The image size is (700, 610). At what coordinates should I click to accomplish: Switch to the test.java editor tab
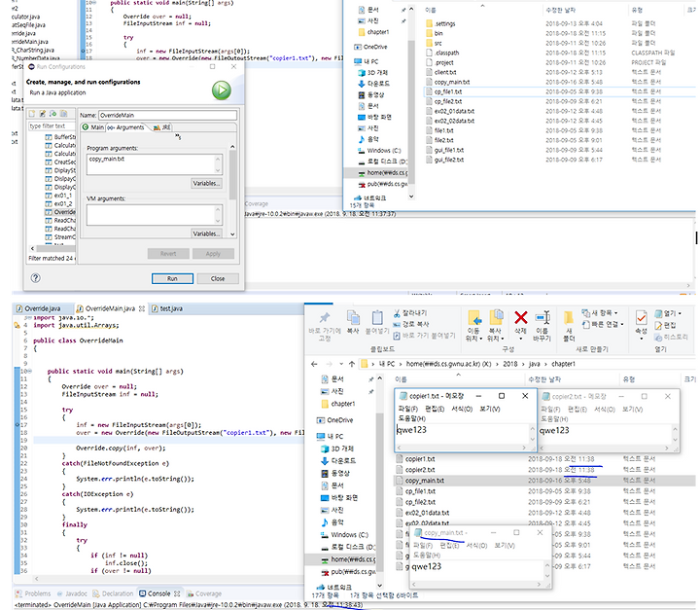167,308
